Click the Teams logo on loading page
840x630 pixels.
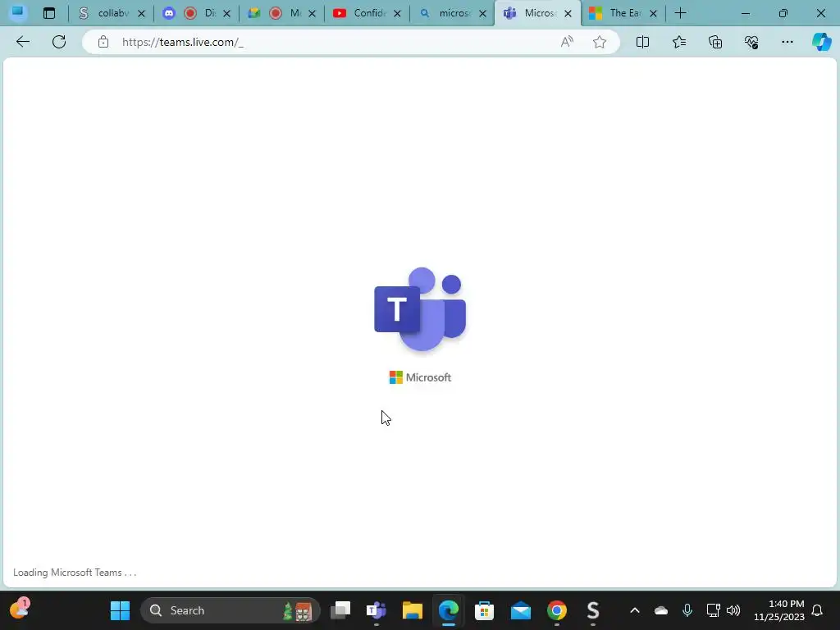(421, 309)
